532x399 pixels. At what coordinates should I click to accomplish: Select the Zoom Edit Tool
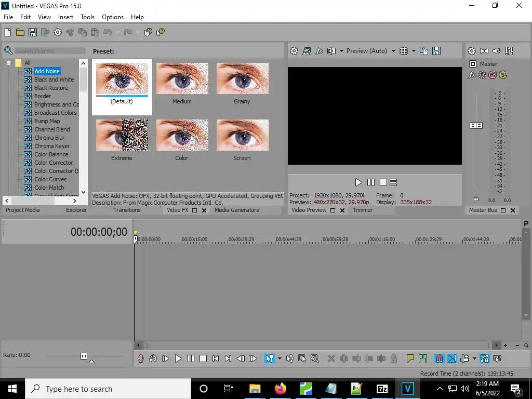(x=314, y=358)
